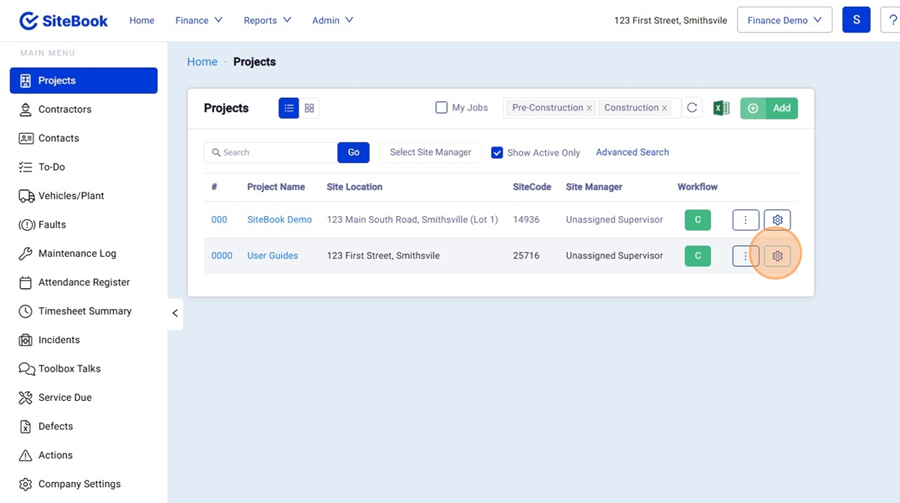
Task: Expand the Finance dropdown menu
Action: pos(199,20)
